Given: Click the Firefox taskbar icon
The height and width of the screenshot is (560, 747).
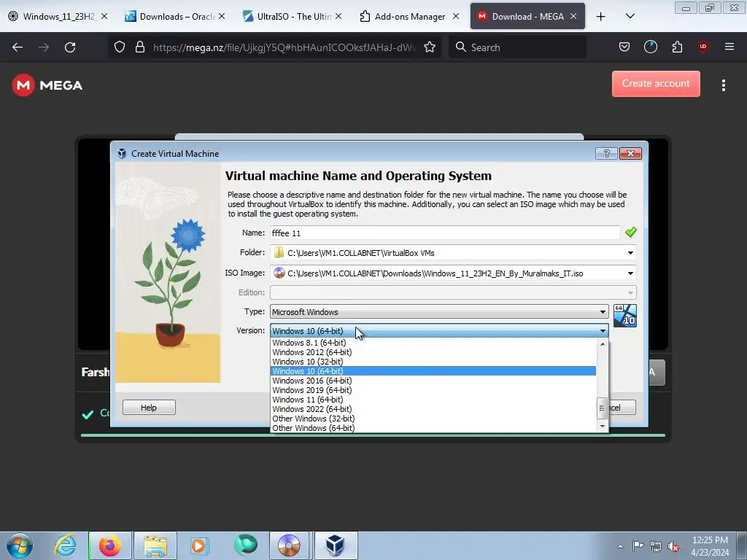Looking at the screenshot, I should point(109,545).
